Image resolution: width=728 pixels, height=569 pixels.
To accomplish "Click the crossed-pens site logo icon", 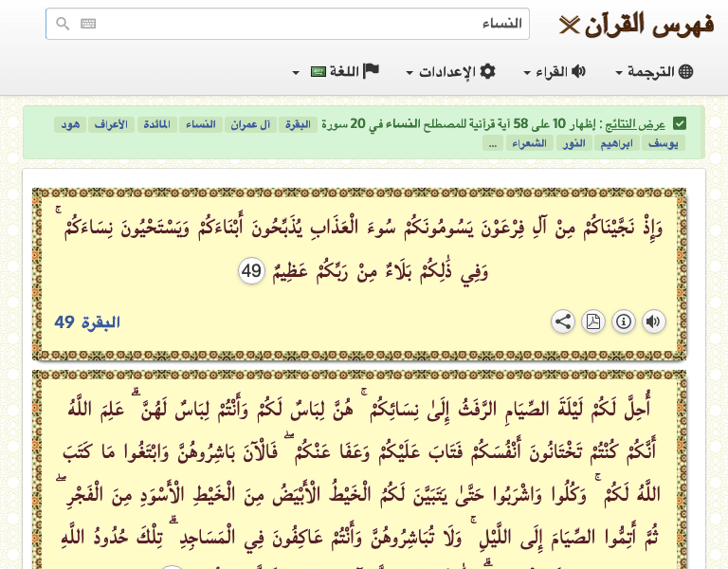I will [x=569, y=25].
